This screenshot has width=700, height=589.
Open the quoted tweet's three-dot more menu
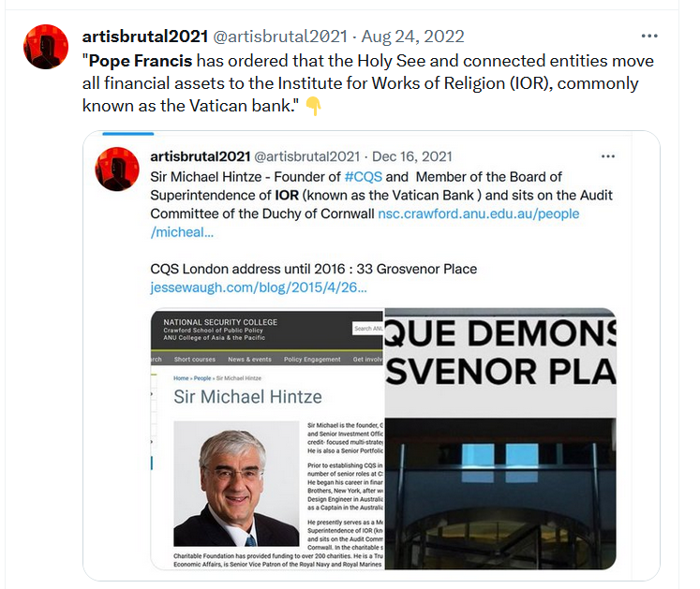(608, 156)
